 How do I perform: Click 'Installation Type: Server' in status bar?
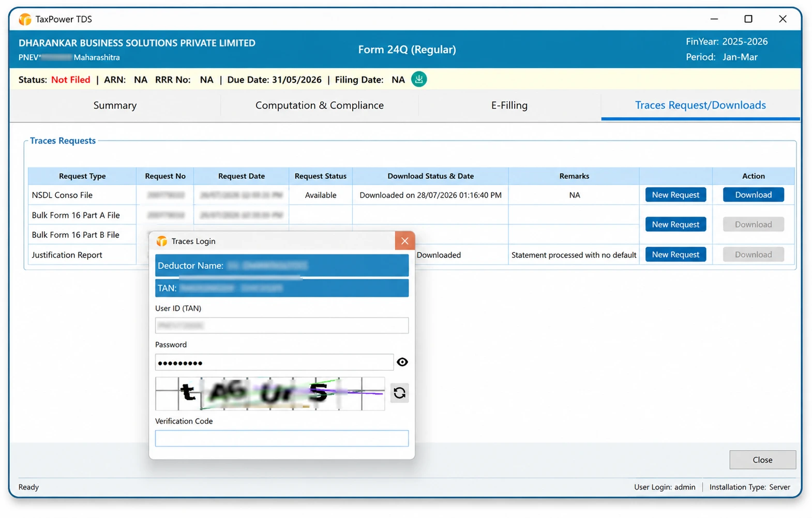point(749,487)
